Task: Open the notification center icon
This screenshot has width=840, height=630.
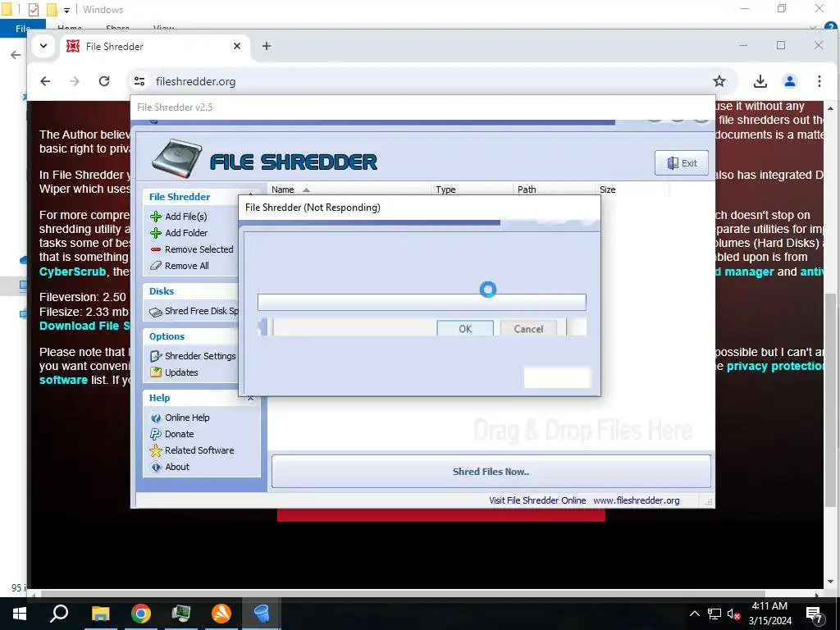Action: coord(815,614)
